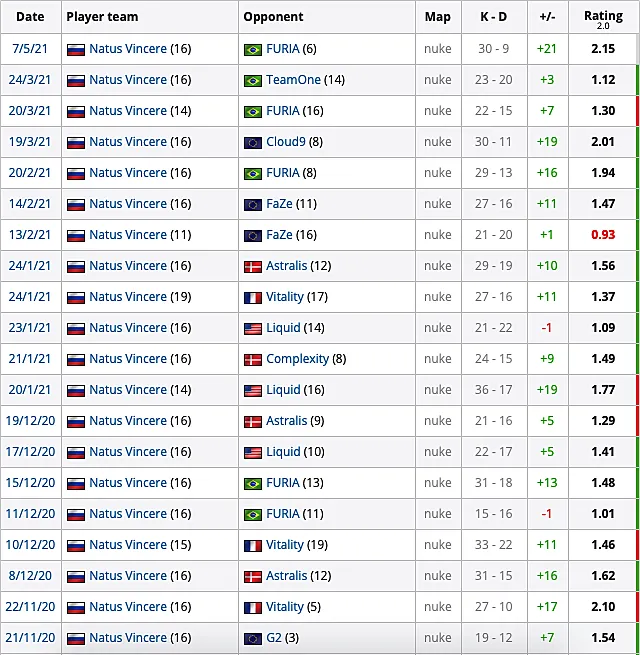
Task: Open the G2 opponent link
Action: 274,637
